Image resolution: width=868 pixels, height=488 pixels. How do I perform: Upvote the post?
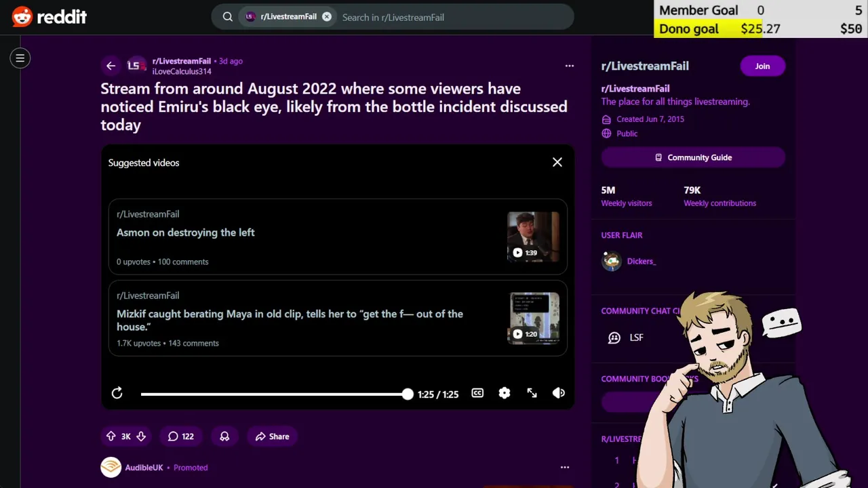(x=111, y=436)
